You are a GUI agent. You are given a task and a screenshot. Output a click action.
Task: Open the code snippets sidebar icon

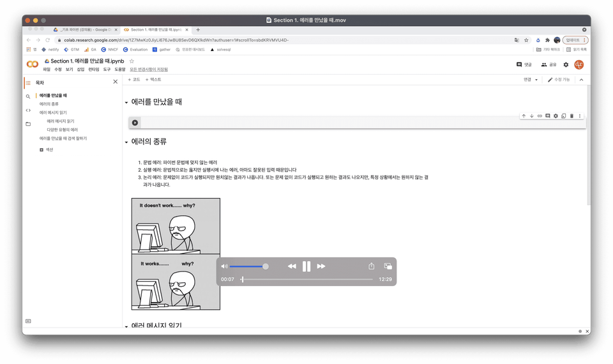coord(28,110)
